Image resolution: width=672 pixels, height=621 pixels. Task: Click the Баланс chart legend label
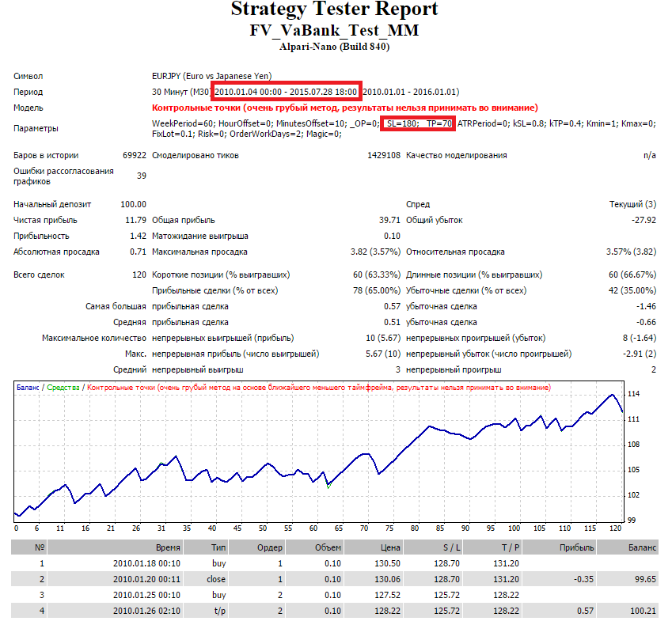pos(28,388)
